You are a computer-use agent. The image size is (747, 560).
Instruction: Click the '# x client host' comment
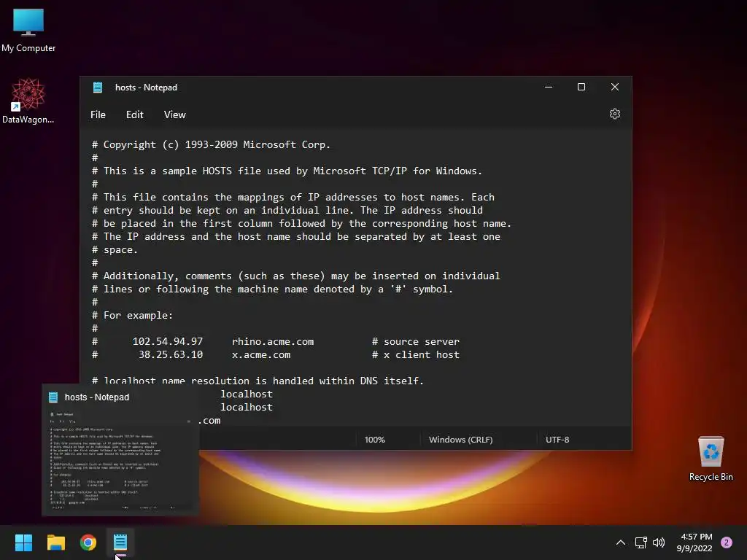[x=415, y=355]
